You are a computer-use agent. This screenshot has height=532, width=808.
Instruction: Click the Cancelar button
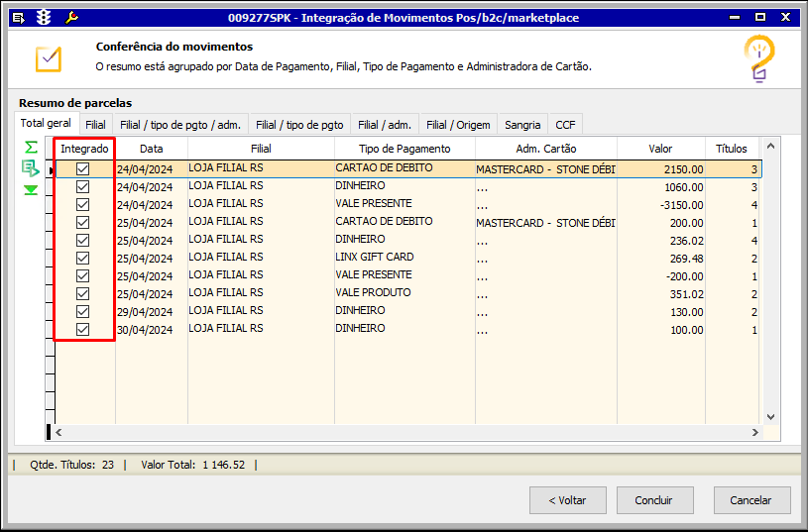(x=750, y=500)
